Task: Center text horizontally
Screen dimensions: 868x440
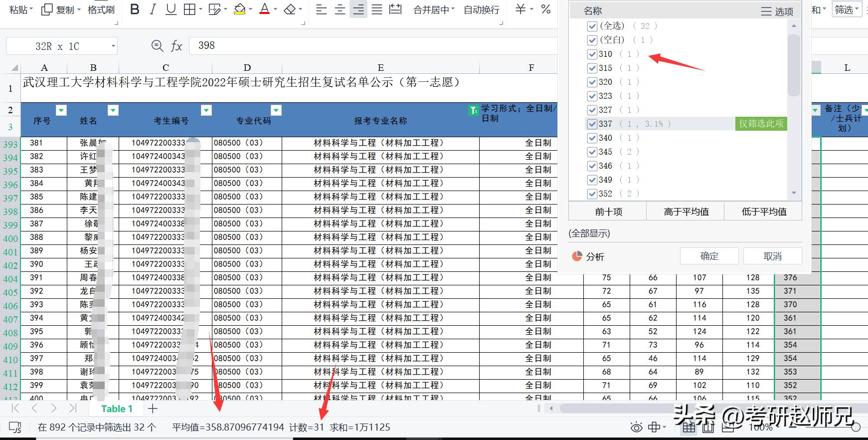Action: [340, 9]
